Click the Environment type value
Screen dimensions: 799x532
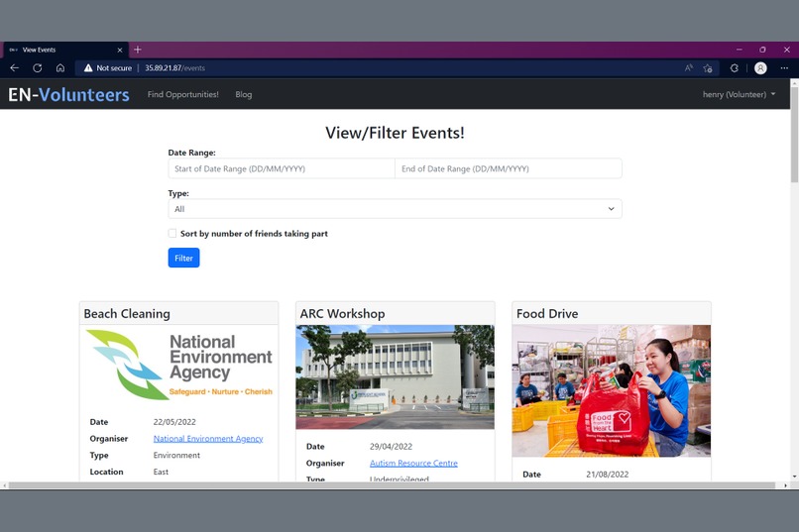(176, 455)
